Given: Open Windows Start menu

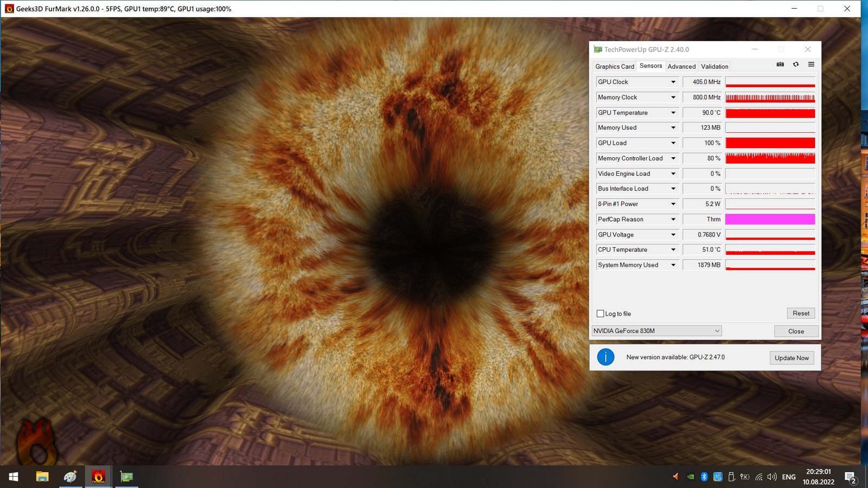Looking at the screenshot, I should (x=14, y=477).
